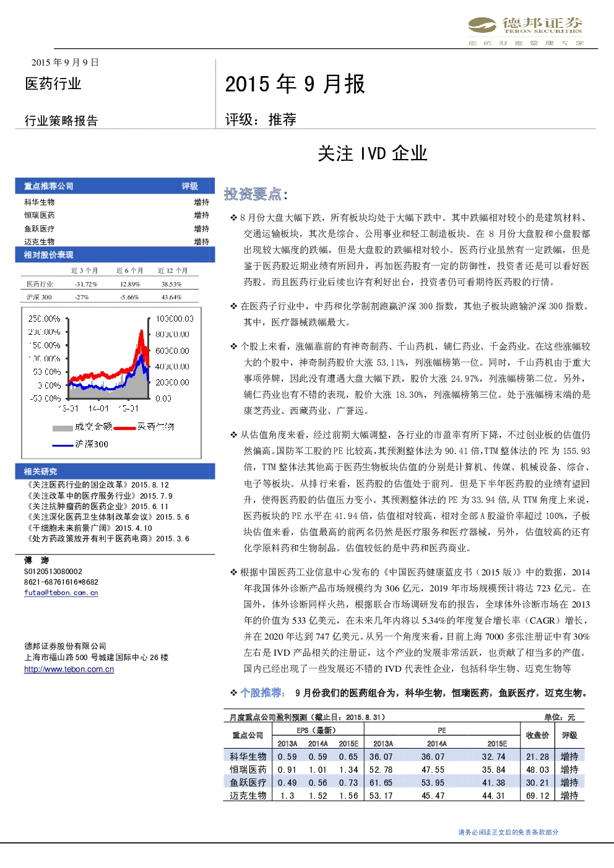Click the Tebon Securities logo
Viewport: 614px width, 868px height.
click(525, 31)
